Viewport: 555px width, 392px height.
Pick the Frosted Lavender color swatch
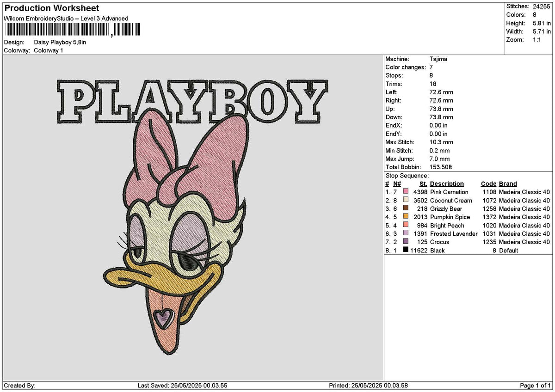[x=406, y=233]
